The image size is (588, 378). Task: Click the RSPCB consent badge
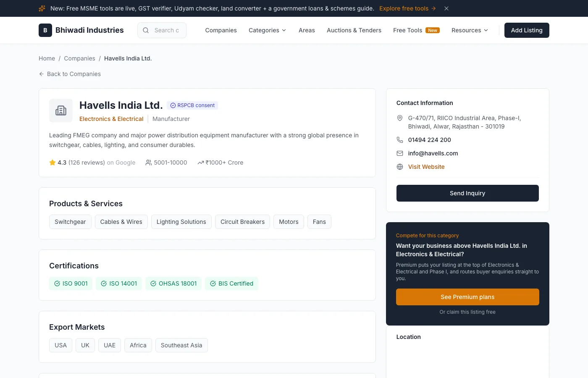[x=192, y=105]
